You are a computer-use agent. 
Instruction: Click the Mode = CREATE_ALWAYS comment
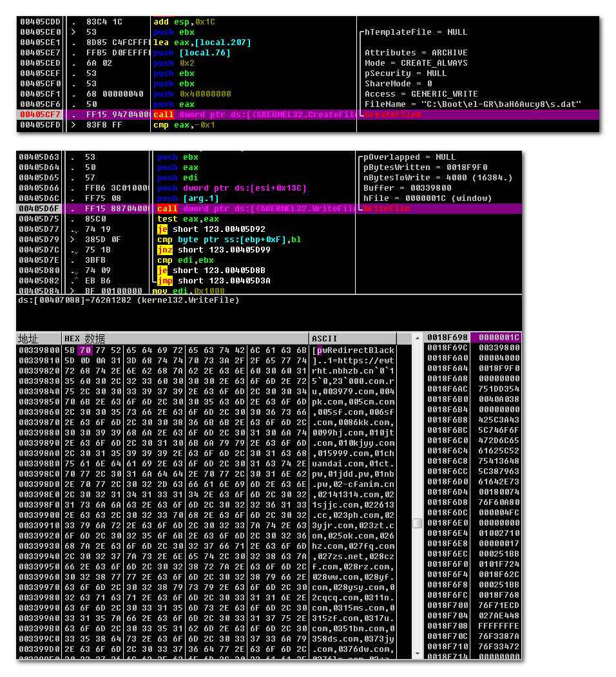(x=416, y=63)
